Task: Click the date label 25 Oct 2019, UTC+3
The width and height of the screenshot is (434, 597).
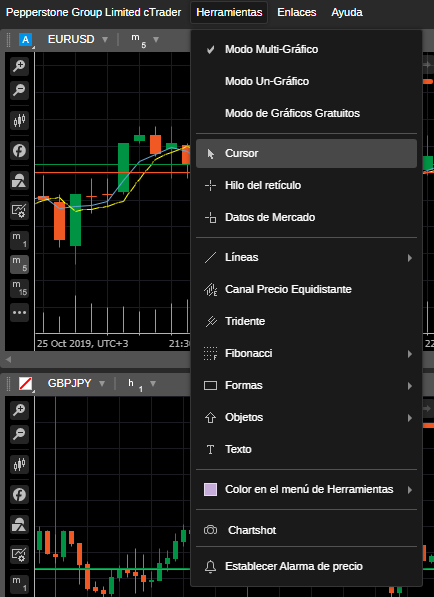Action: 83,344
